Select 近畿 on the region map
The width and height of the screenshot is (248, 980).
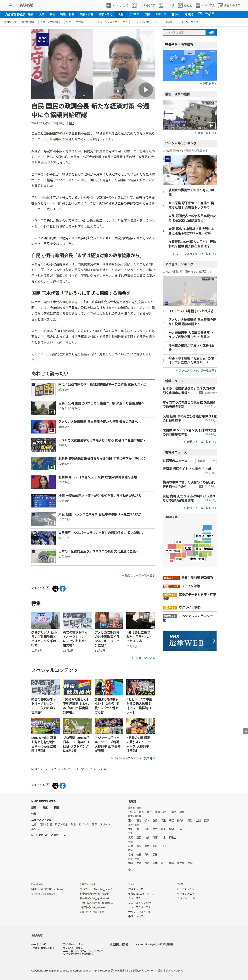[x=188, y=549]
